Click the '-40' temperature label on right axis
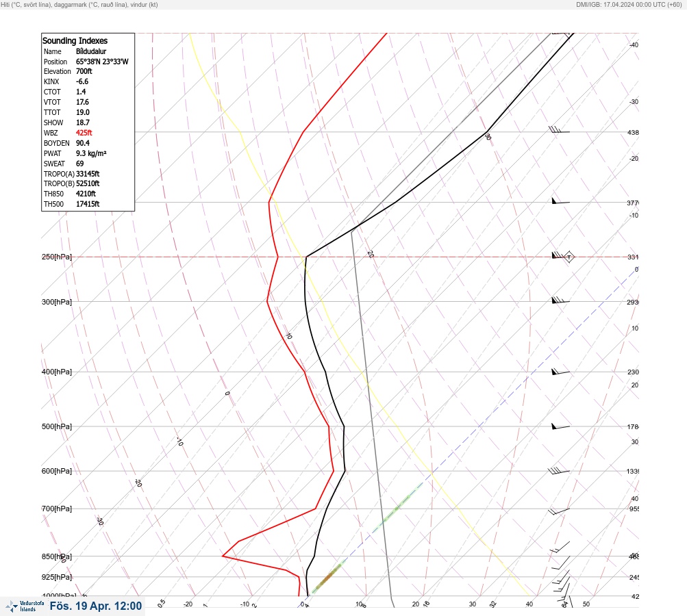687x616 pixels. 634,45
